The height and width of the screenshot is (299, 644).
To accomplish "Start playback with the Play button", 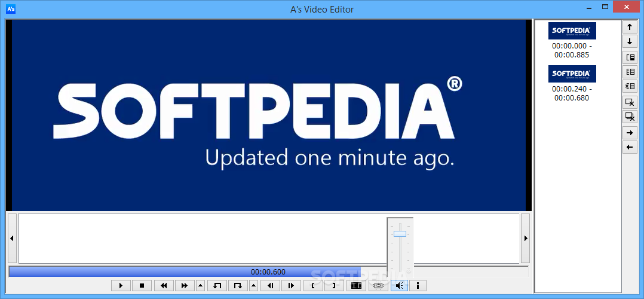I will tap(121, 285).
